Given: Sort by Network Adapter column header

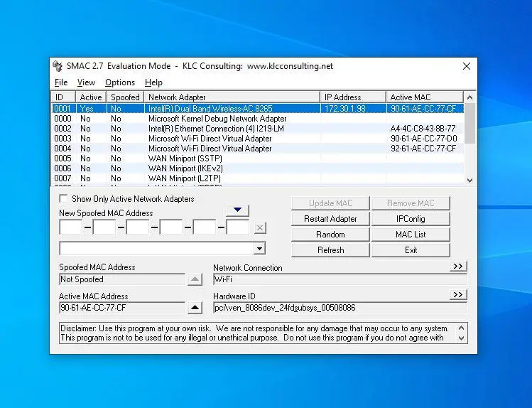Looking at the screenshot, I should tap(232, 97).
